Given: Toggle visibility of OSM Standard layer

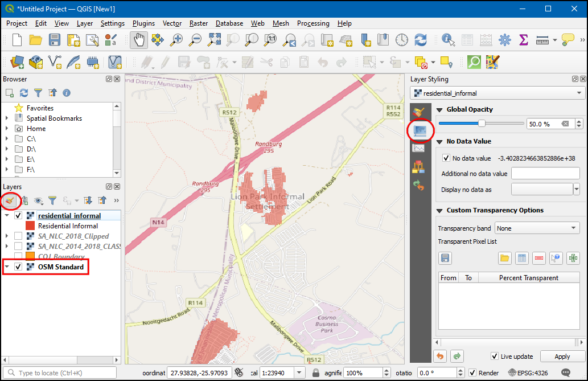Looking at the screenshot, I should tap(19, 267).
